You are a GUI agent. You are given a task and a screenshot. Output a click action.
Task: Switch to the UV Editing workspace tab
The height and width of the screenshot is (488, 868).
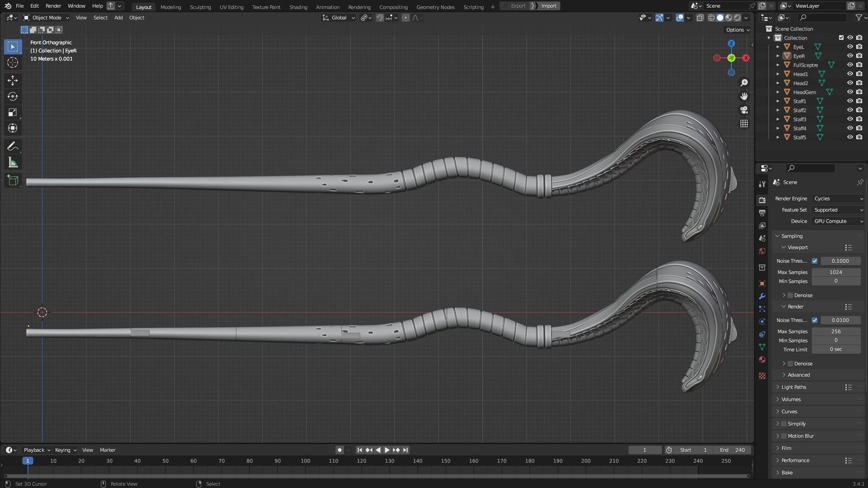(x=232, y=7)
